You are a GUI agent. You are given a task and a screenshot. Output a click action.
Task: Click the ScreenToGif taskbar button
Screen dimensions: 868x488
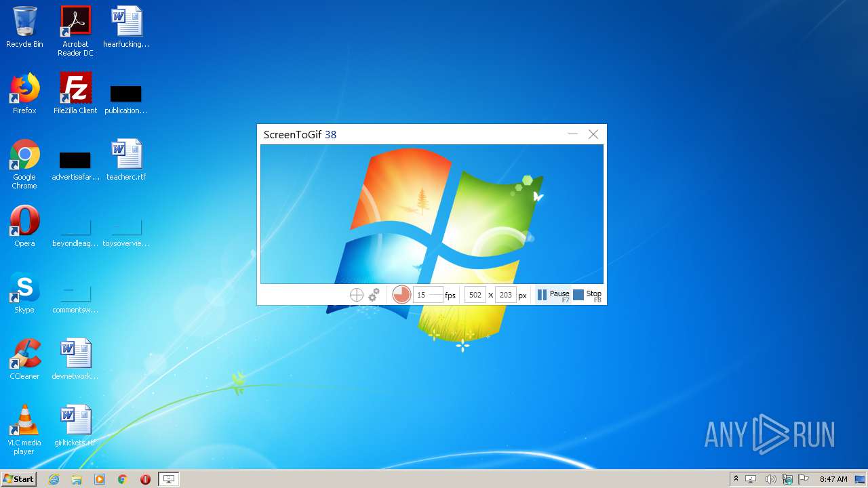[169, 479]
